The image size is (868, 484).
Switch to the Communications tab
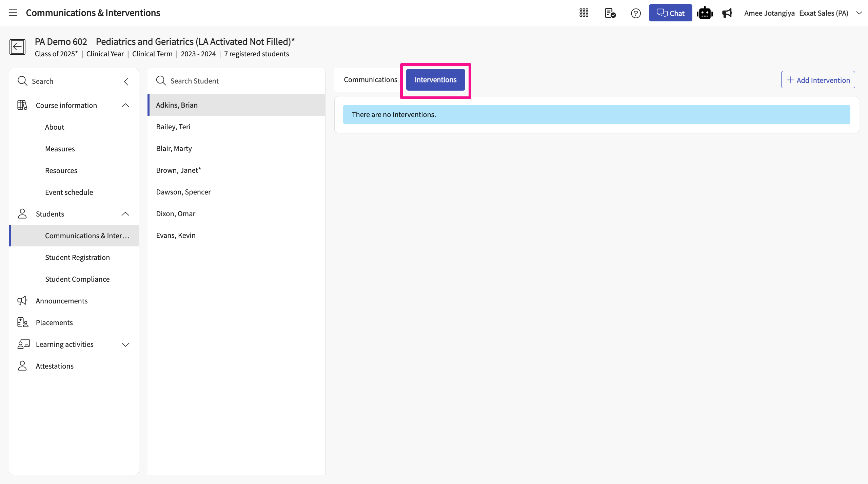click(x=370, y=80)
